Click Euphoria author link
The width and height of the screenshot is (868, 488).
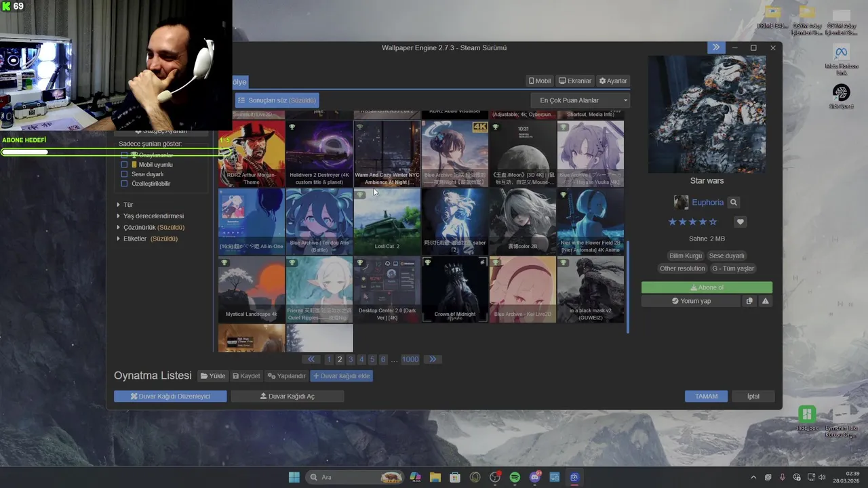[707, 202]
